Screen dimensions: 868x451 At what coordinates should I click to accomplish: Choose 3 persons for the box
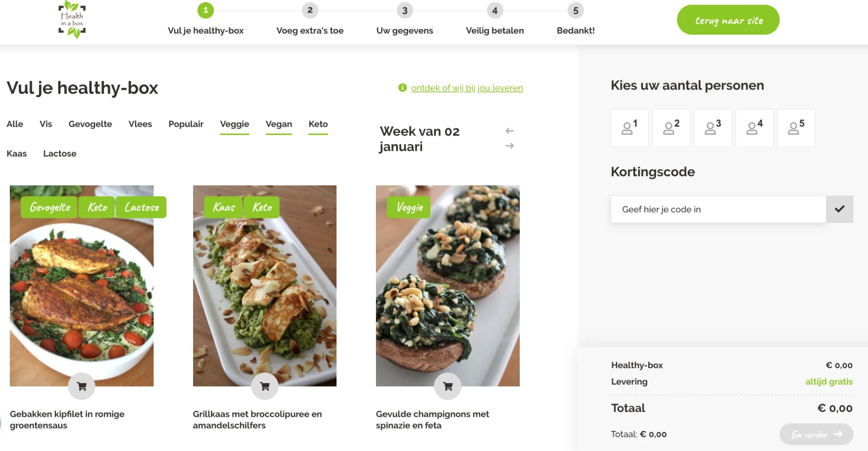pos(713,128)
